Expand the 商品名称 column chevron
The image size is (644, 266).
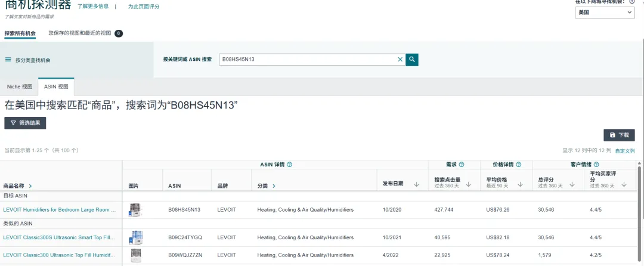[30, 186]
